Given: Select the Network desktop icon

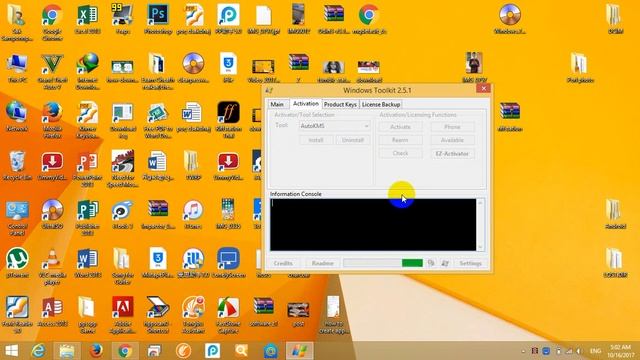Looking at the screenshot, I should click(17, 116).
